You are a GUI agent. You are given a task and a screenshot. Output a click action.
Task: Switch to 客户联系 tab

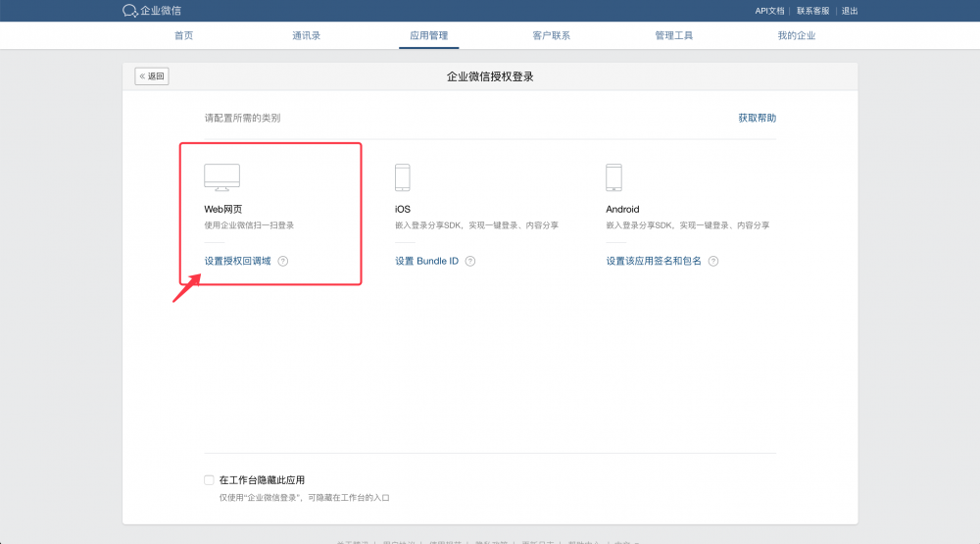(551, 35)
